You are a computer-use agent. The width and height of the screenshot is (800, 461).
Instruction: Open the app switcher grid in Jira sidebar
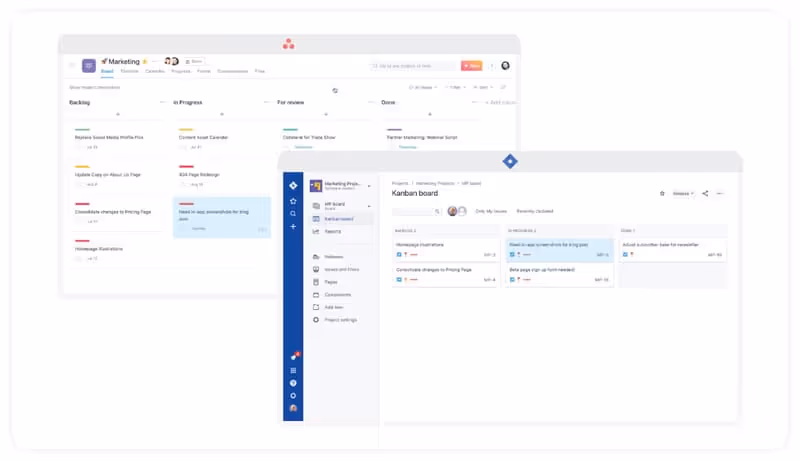[x=293, y=370]
